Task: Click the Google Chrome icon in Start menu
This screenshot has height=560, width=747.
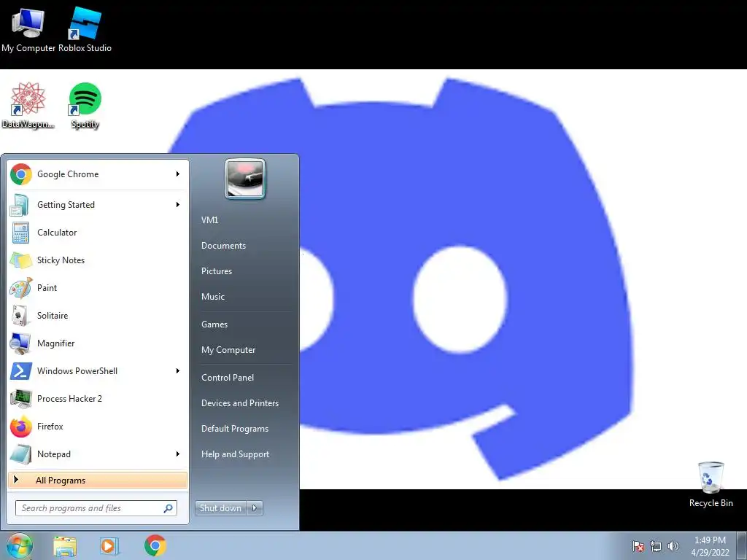Action: [21, 174]
